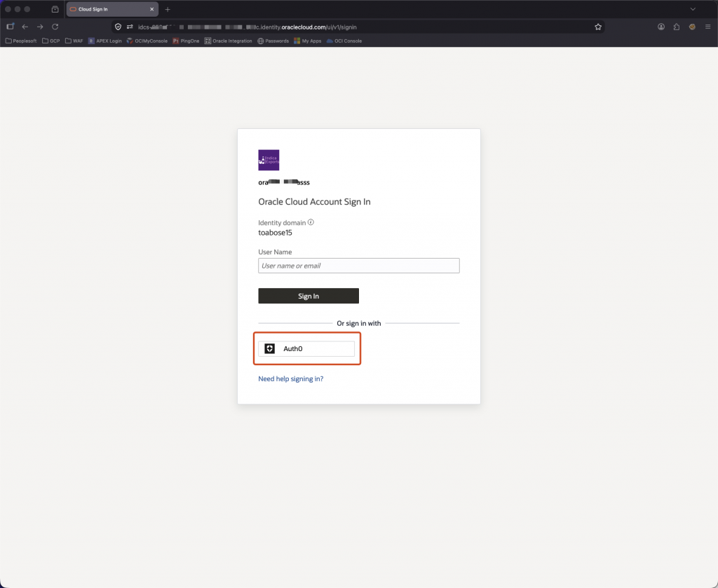The height and width of the screenshot is (588, 718).
Task: Click the black Sign In button
Action: (x=309, y=296)
